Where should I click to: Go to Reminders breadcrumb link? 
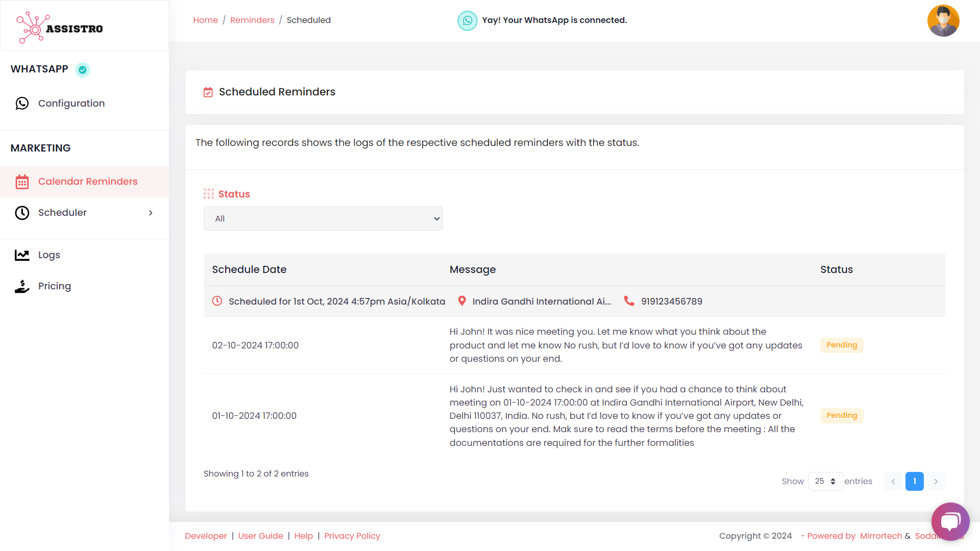(x=252, y=20)
